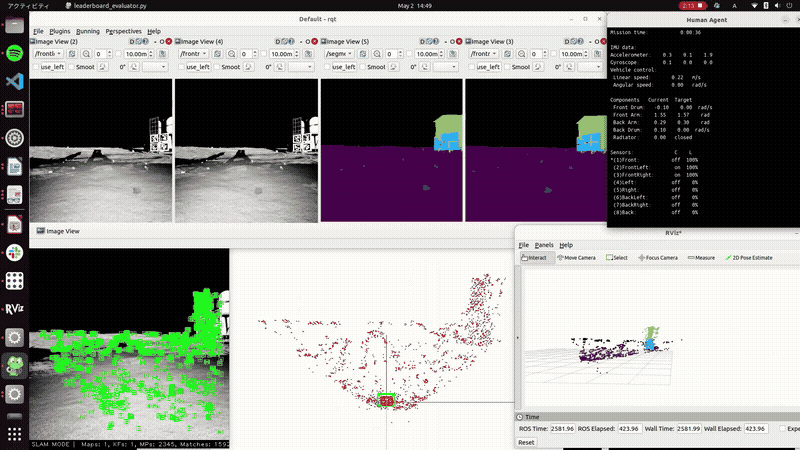Open reconfigure icon of Image View (4) panel
The image size is (800, 450).
tap(284, 41)
